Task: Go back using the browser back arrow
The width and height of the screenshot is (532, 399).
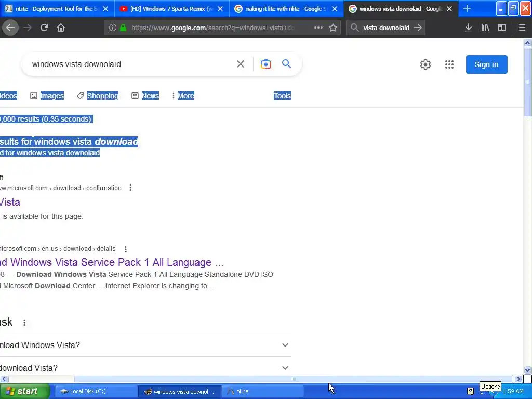Action: click(10, 28)
